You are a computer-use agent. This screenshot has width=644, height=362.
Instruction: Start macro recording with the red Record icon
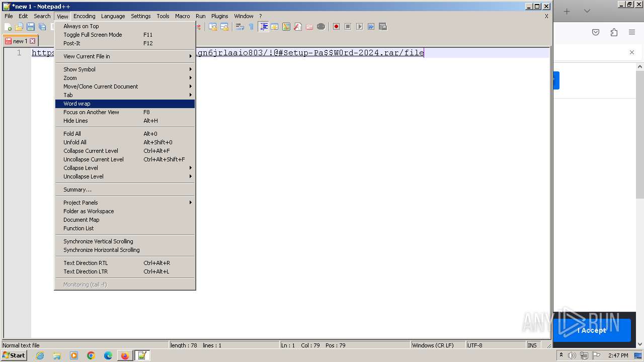[336, 27]
